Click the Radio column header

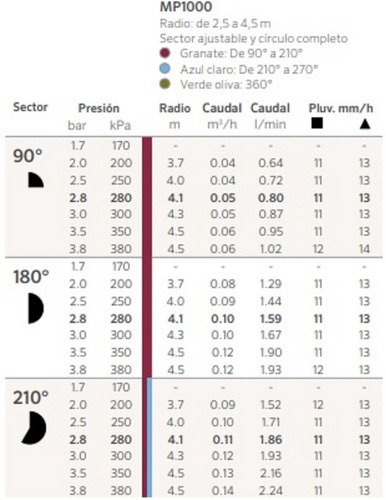point(175,108)
